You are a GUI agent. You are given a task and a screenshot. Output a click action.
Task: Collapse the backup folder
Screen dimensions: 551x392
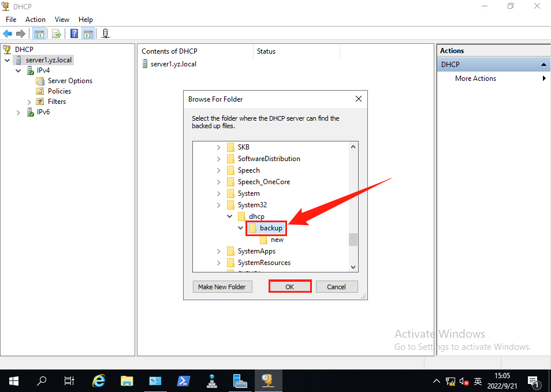coord(241,228)
